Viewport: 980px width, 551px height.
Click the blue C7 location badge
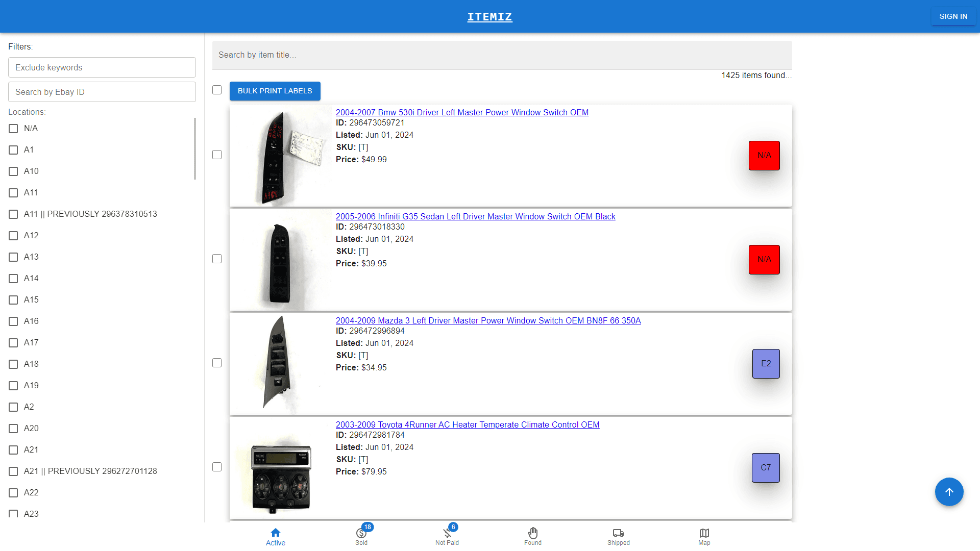coord(765,468)
